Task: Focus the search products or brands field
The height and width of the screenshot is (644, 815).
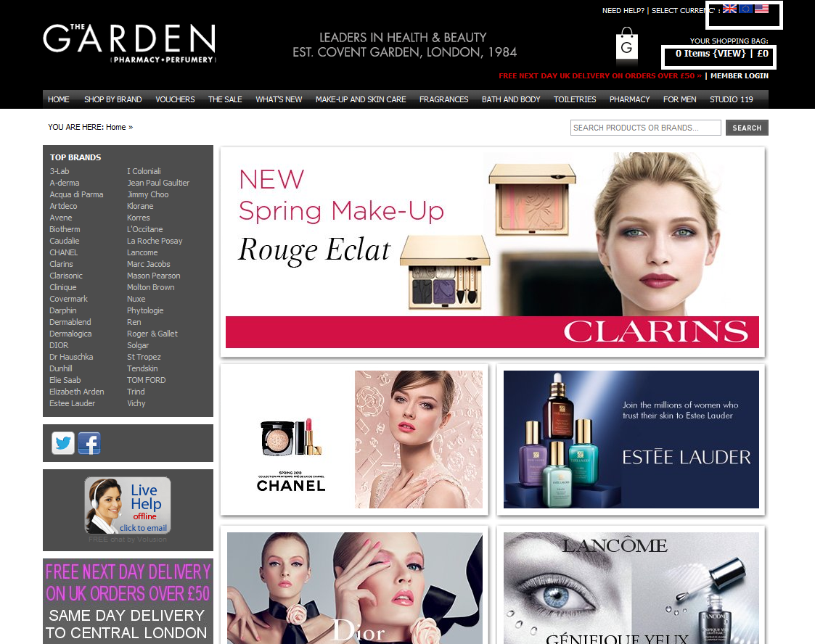Action: click(646, 128)
